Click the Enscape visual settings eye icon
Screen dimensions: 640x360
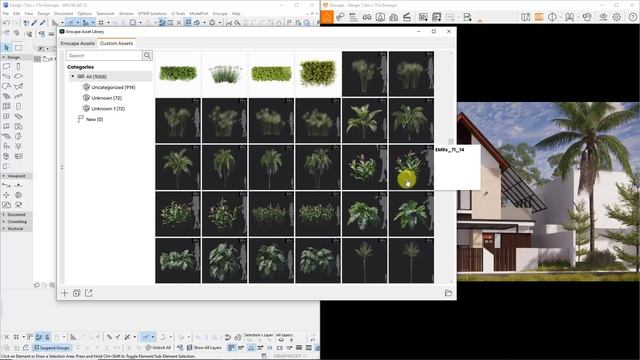(x=603, y=17)
